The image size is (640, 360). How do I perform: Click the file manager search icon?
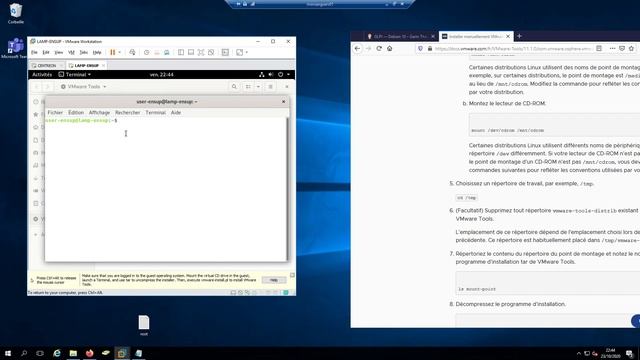click(234, 87)
